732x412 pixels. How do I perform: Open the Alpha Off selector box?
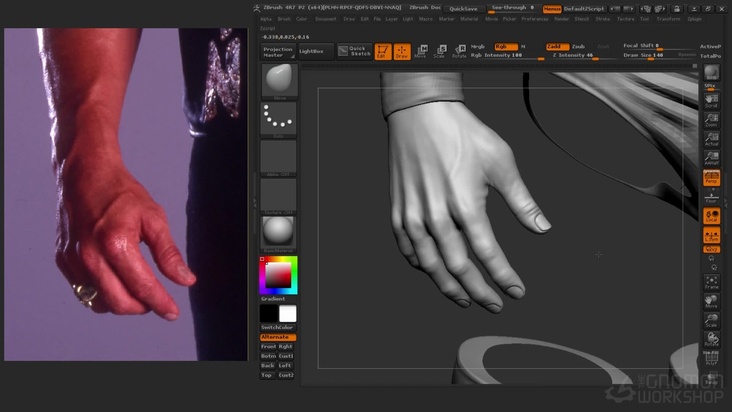tap(278, 158)
